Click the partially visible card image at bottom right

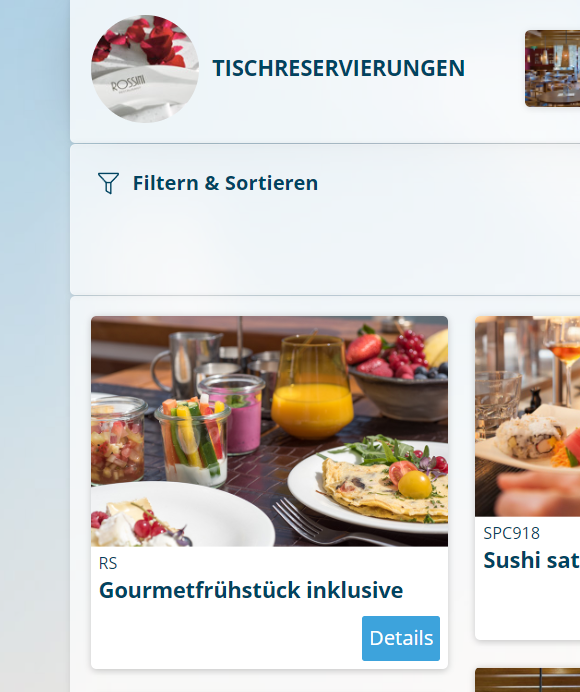pos(527,680)
